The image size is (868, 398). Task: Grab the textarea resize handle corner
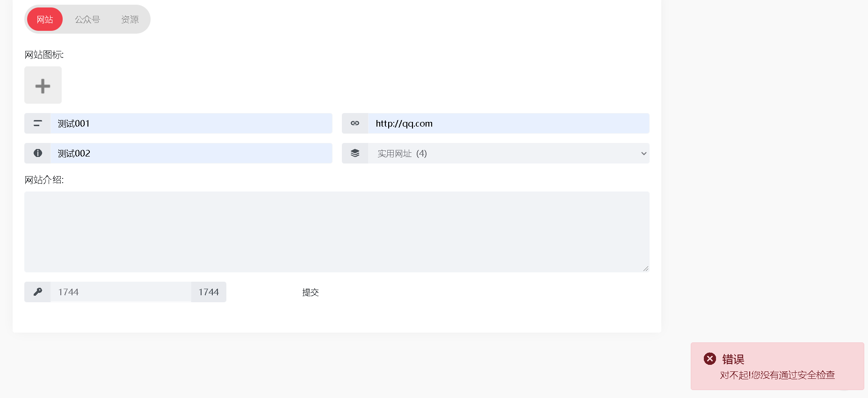[x=646, y=269]
